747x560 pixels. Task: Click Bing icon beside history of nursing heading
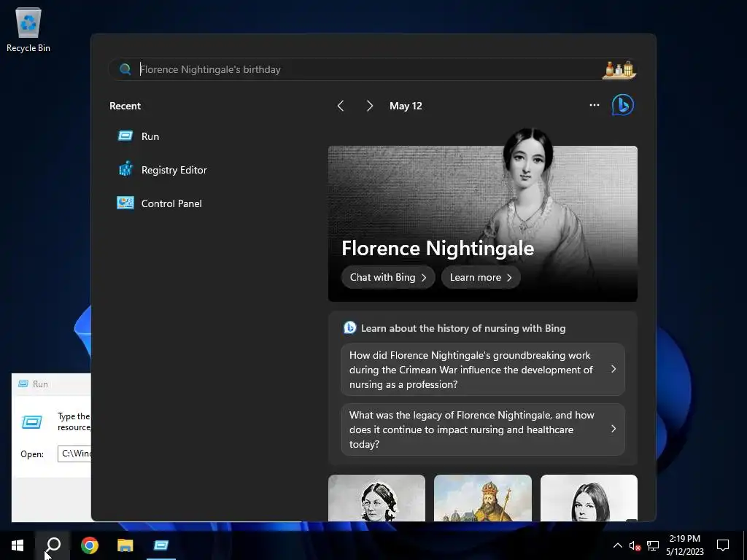(x=349, y=327)
